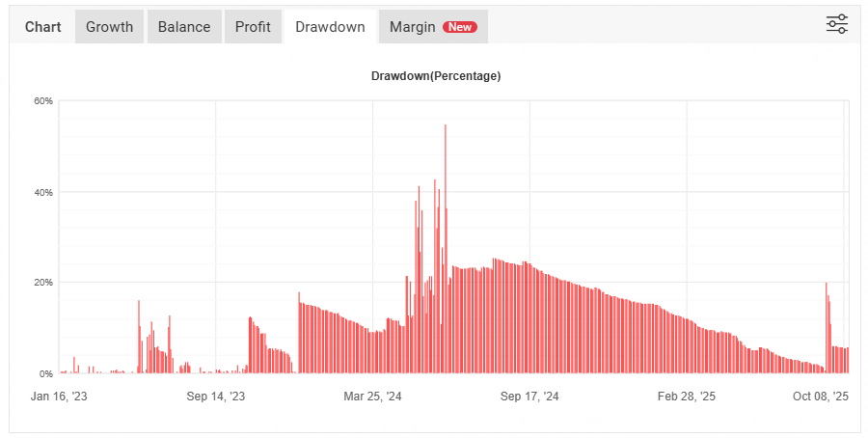Viewport: 868px width, 438px height.
Task: Select the Mar 25, '24 date label
Action: (372, 397)
